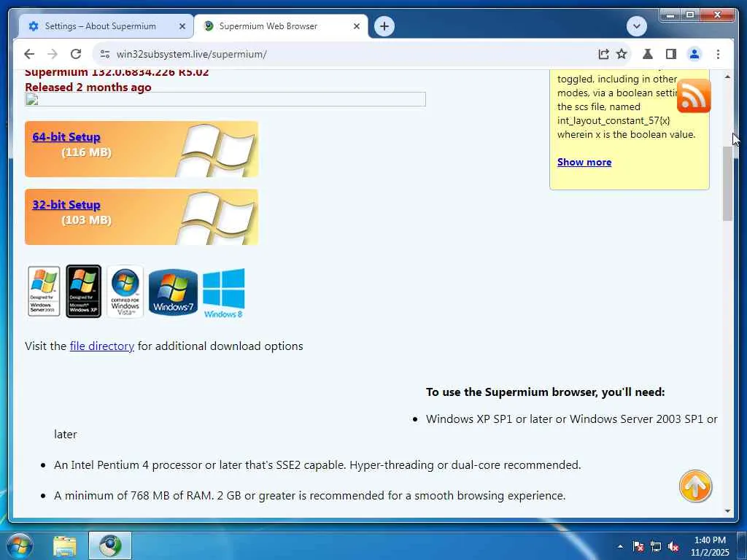The image size is (747, 560).
Task: Click the page vertical scrollbar thumb
Action: tap(727, 183)
